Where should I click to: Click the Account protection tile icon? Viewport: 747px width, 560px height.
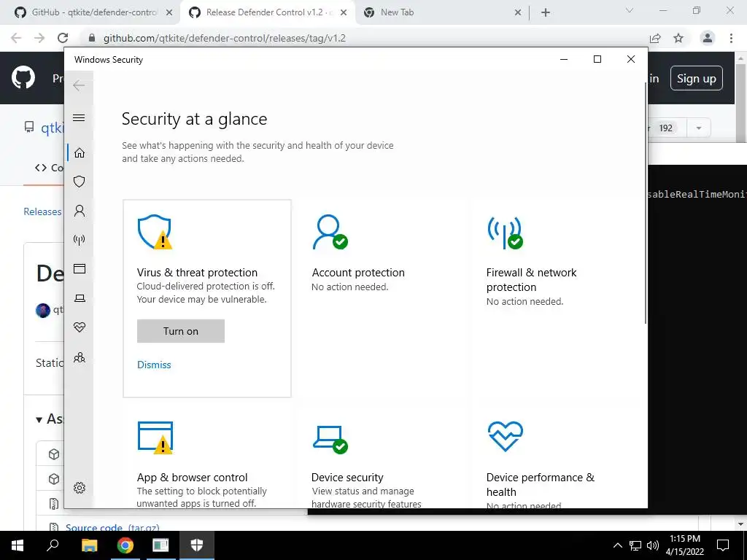click(330, 232)
